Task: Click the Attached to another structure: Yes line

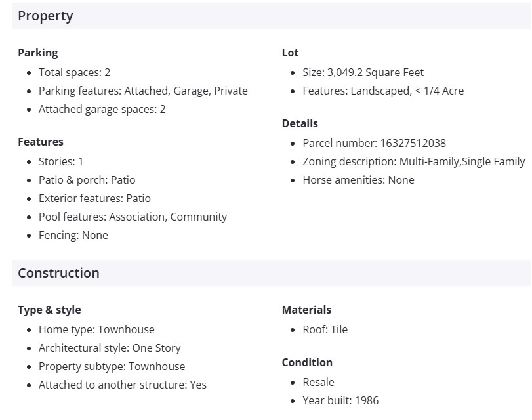Action: (122, 385)
